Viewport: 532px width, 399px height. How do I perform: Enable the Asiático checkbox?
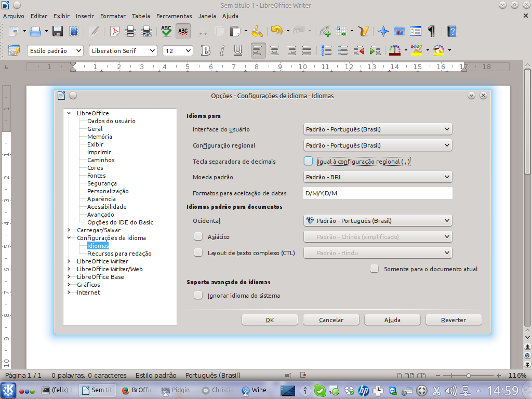pos(198,236)
